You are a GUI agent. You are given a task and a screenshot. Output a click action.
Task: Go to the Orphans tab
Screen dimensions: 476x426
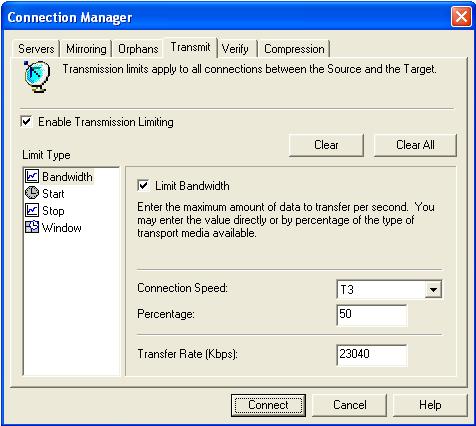(138, 49)
